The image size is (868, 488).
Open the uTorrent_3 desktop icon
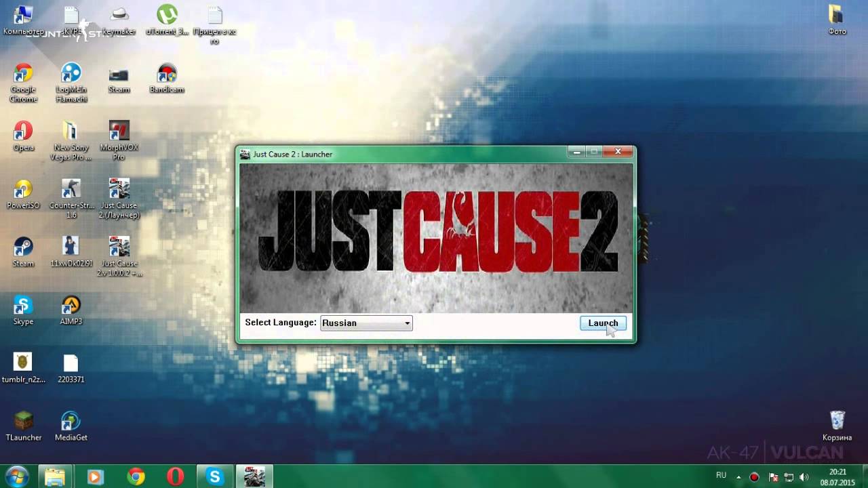pos(167,20)
